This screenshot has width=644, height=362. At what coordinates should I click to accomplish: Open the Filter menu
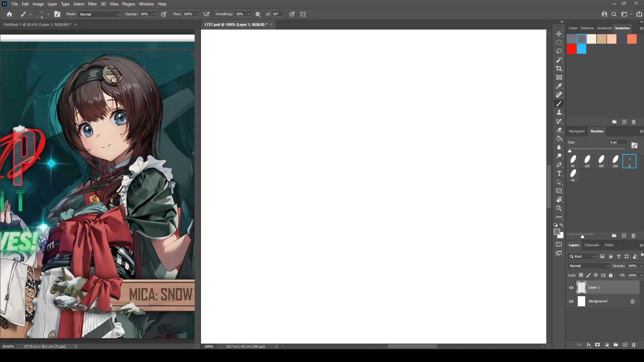(92, 4)
